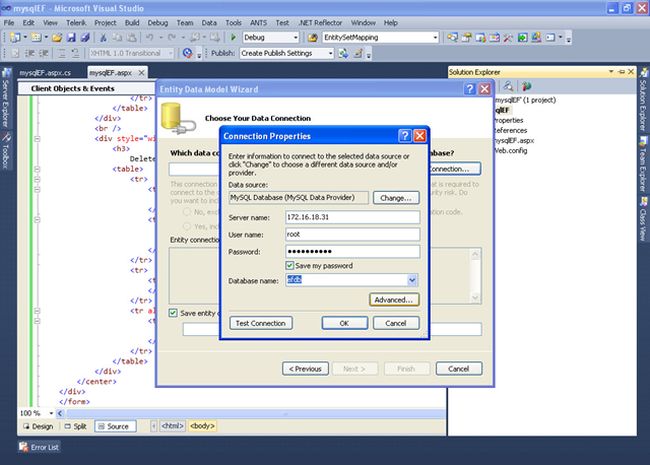Switch to mysqlEF.aspx.cs tab
This screenshot has width=650, height=465.
[x=45, y=73]
